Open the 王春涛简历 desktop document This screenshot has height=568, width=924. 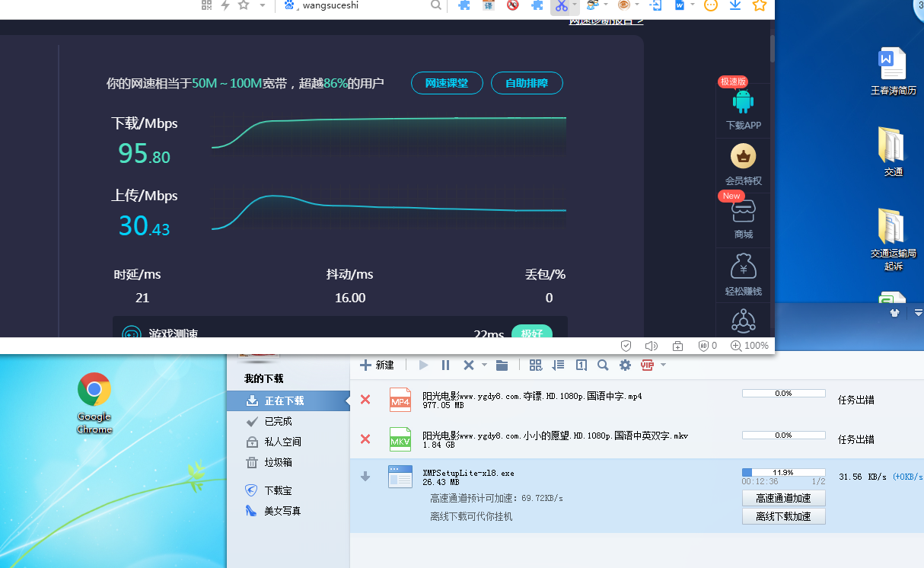pyautogui.click(x=893, y=71)
